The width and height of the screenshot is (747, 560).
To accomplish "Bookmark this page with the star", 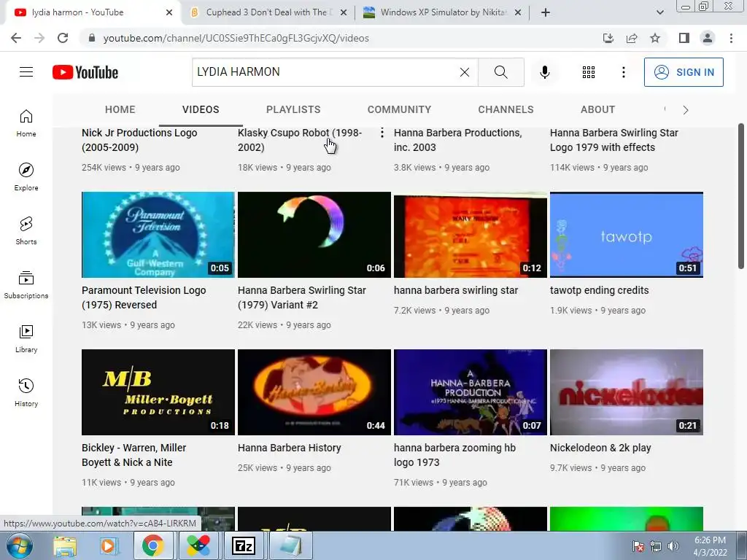I will coord(655,38).
